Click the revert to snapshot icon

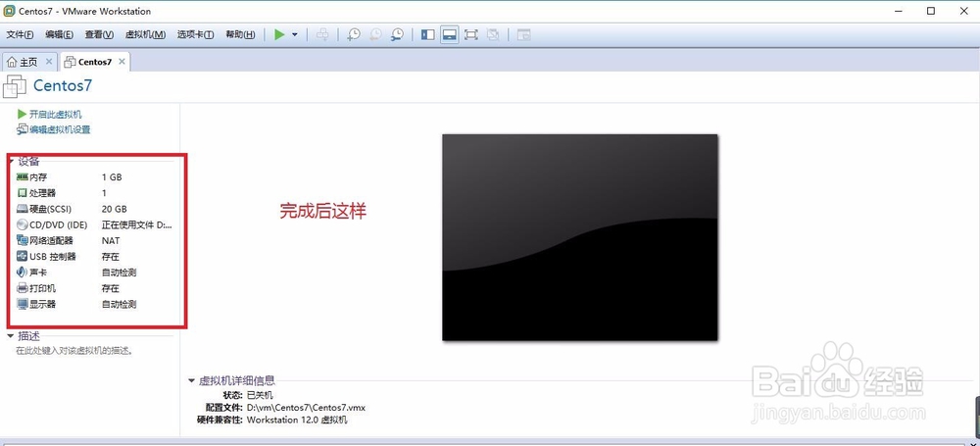375,35
